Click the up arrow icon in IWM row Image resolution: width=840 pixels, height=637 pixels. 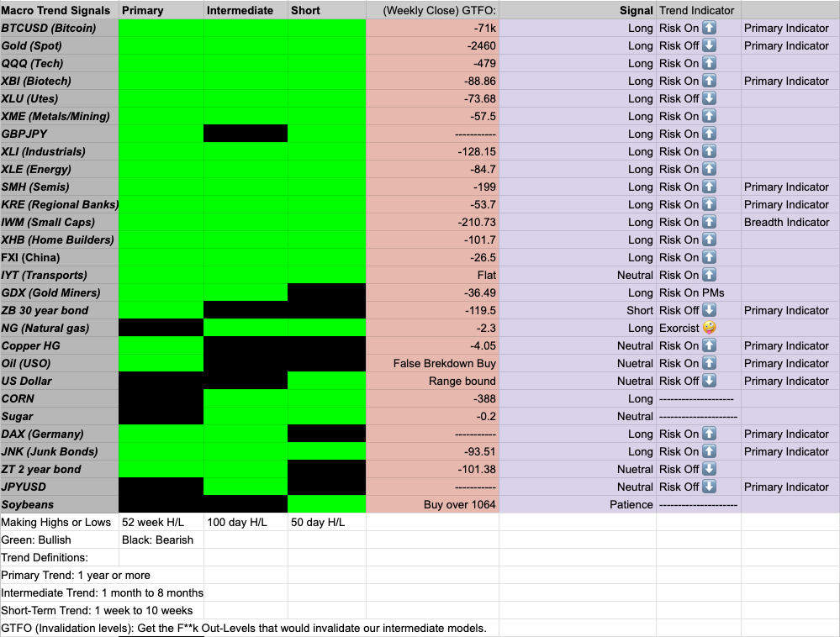point(710,222)
